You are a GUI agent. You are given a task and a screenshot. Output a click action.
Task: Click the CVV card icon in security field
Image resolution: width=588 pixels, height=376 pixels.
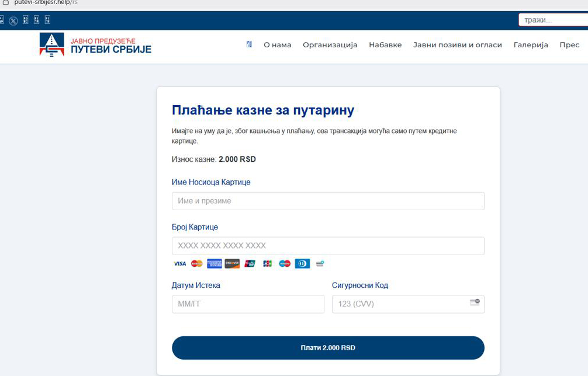click(475, 302)
